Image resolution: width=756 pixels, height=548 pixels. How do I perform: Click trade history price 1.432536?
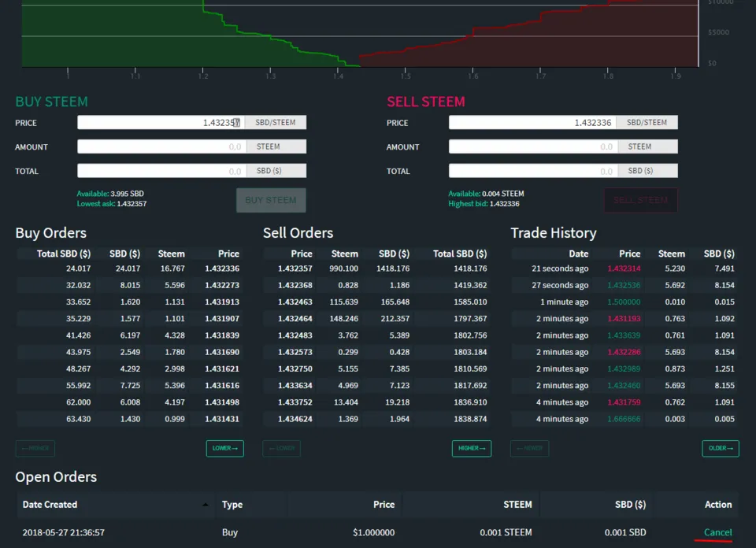(624, 285)
